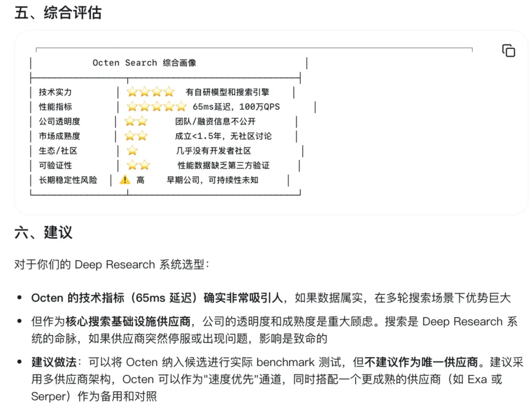Click the heading 五、综合评估
The image size is (532, 405).
[58, 12]
